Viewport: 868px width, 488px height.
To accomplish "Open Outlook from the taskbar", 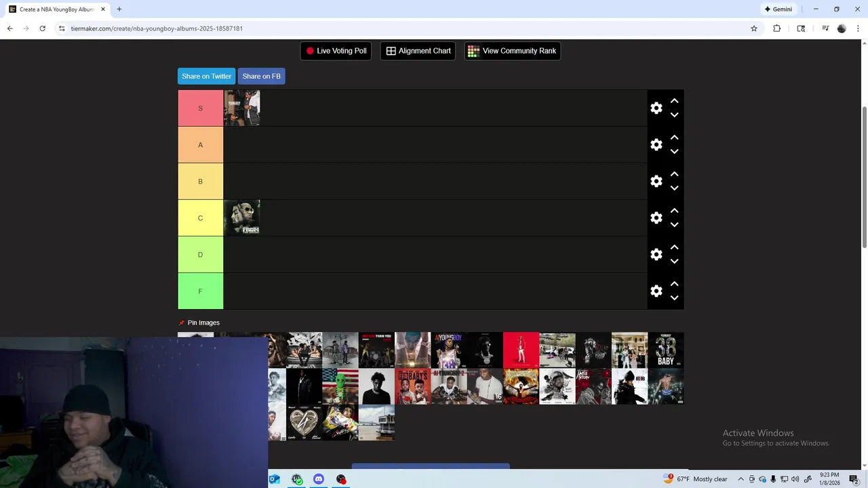I will click(x=274, y=479).
